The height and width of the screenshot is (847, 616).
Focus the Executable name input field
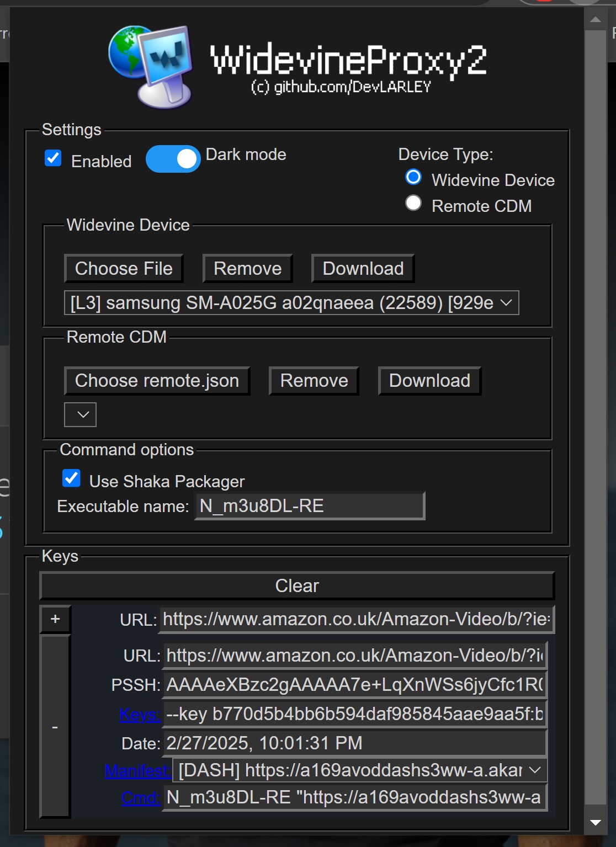pyautogui.click(x=310, y=506)
